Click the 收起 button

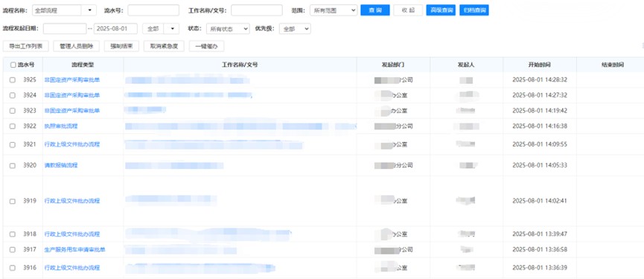[408, 10]
